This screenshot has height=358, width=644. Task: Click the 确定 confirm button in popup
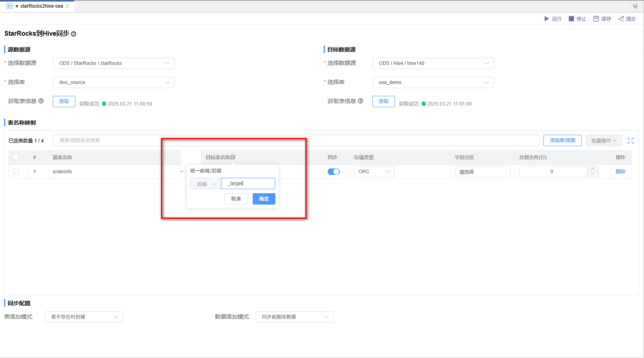264,199
